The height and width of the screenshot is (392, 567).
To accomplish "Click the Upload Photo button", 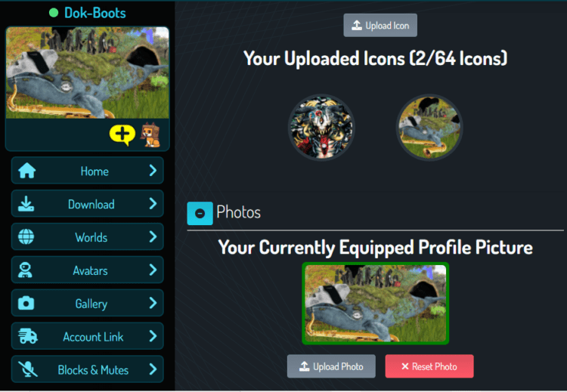I will coord(331,366).
